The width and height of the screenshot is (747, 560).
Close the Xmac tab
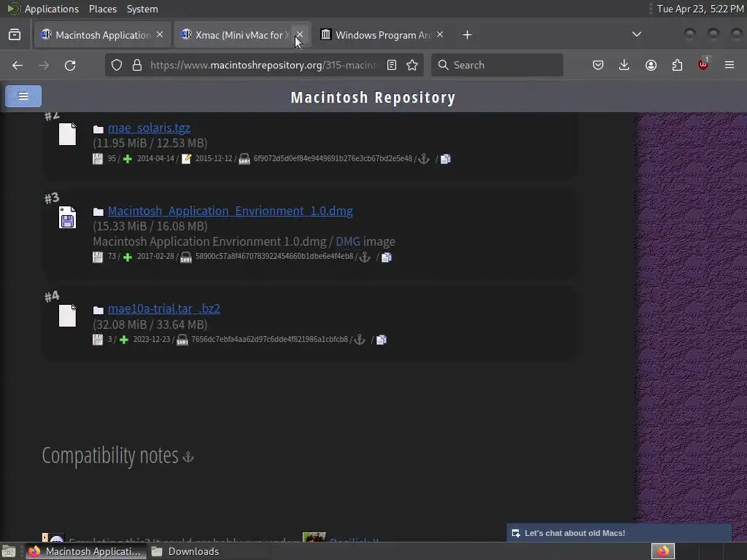(x=300, y=35)
